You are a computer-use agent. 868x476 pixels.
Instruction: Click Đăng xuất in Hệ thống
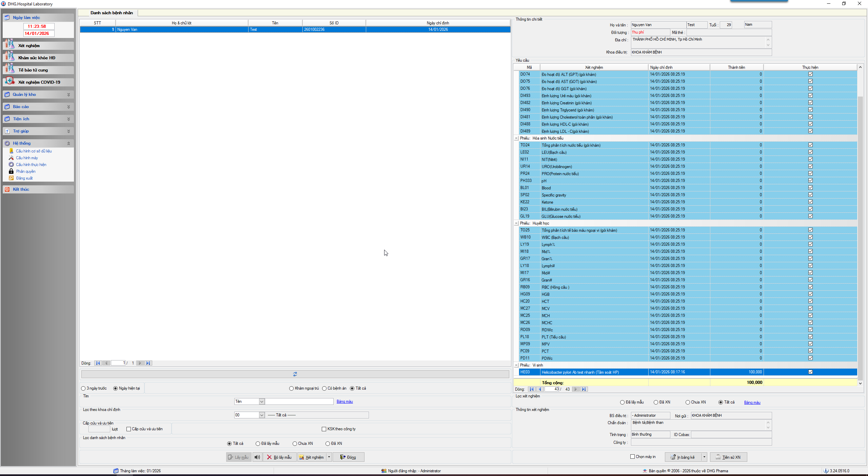[x=24, y=178]
